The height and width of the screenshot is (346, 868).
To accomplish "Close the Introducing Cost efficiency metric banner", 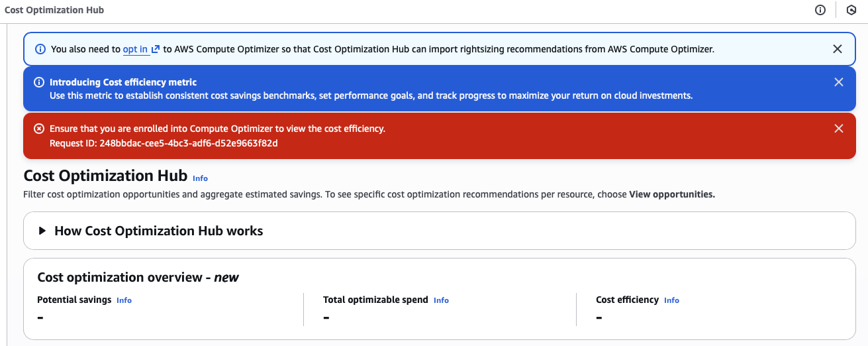I will click(839, 82).
